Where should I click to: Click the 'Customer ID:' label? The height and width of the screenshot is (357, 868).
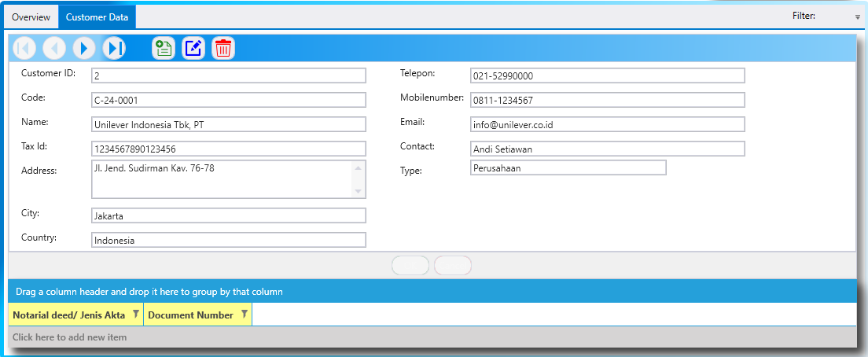[x=48, y=73]
